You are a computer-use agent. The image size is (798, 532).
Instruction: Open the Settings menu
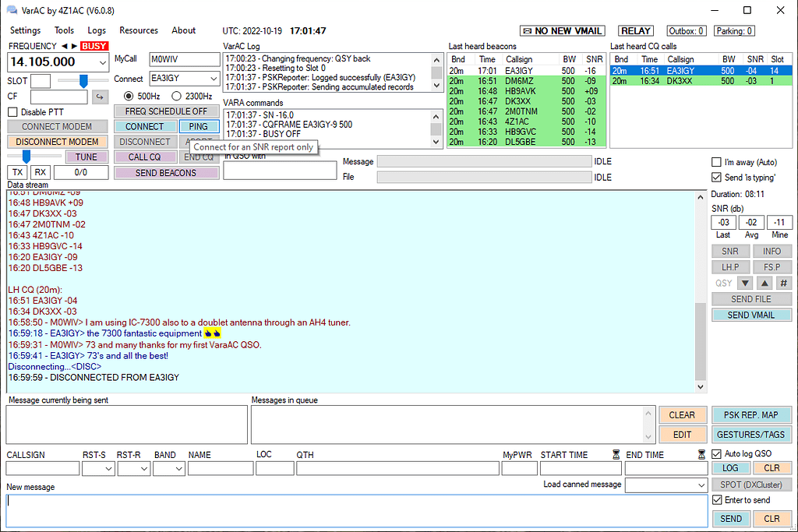25,30
